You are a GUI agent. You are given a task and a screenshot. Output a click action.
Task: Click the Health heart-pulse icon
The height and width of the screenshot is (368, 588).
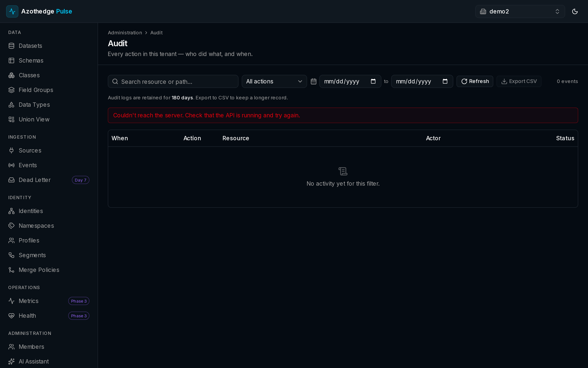tap(11, 316)
